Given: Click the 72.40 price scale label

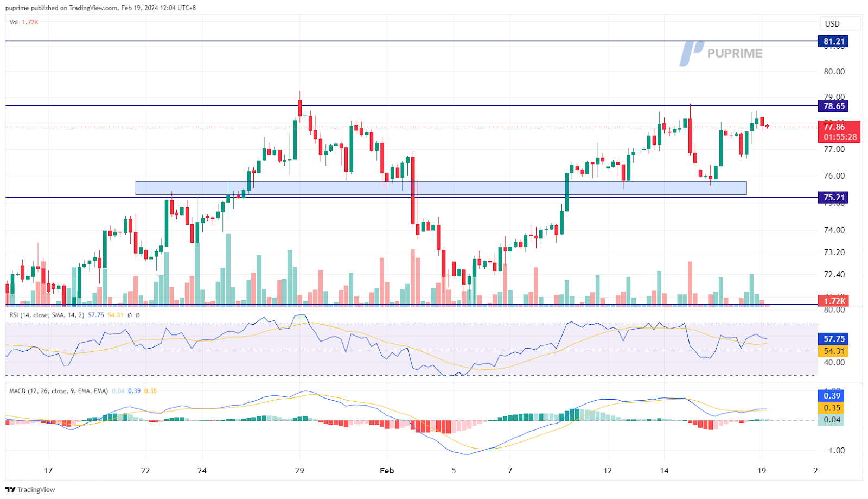Looking at the screenshot, I should (834, 274).
